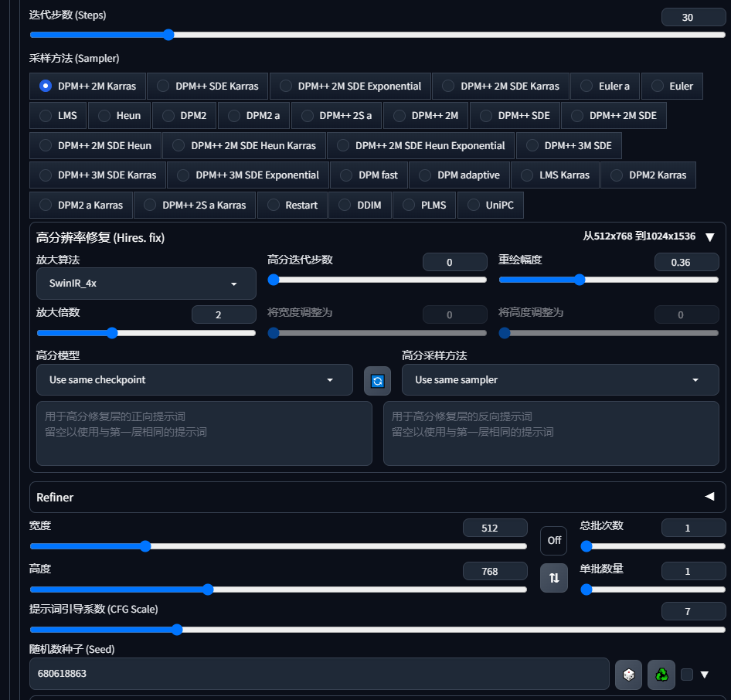Image resolution: width=731 pixels, height=700 pixels.
Task: Reuse last seed via the green recycle icon
Action: [x=660, y=675]
